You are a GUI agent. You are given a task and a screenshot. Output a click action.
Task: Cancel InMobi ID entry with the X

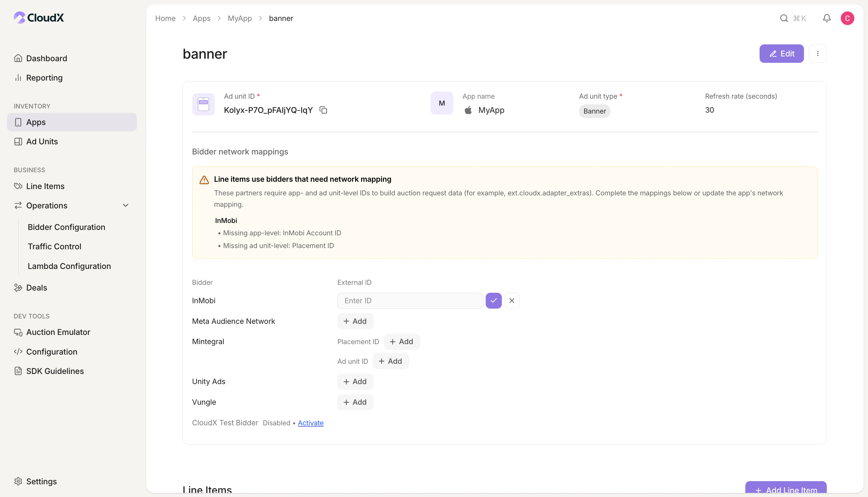(511, 300)
